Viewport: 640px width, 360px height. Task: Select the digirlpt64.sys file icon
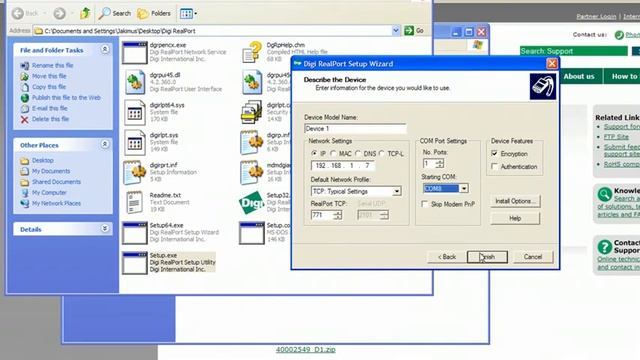click(135, 112)
